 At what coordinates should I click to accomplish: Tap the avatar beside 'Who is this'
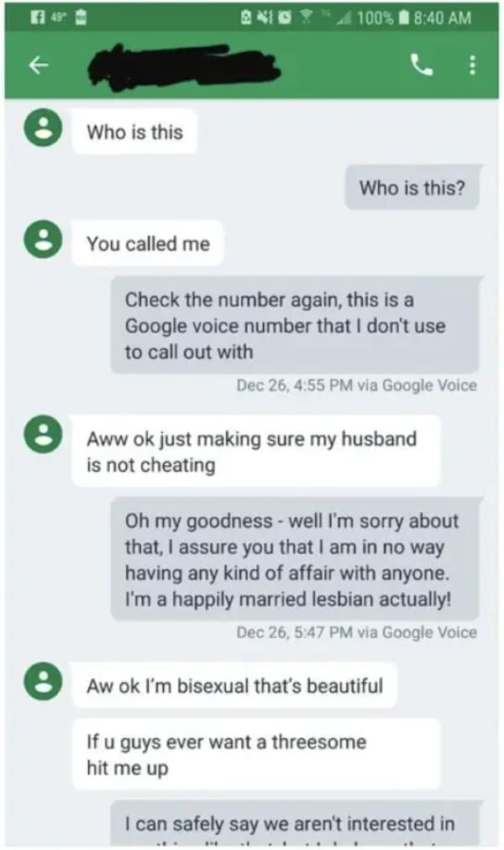[43, 128]
